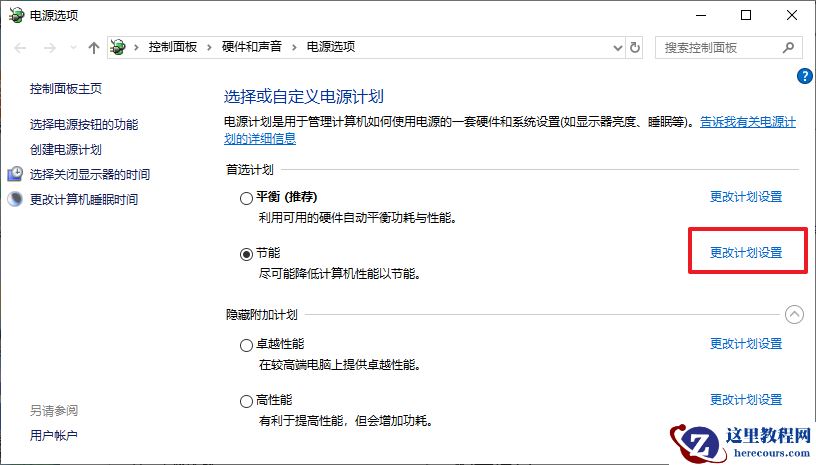
Task: Click description 尽可能降低计算机性能以节能
Action: (340, 274)
